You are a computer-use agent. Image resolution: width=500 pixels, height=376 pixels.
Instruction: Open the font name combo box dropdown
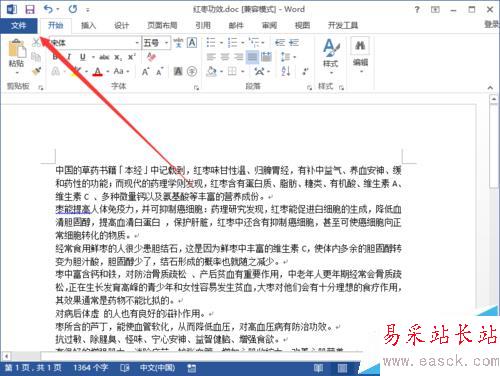point(137,43)
